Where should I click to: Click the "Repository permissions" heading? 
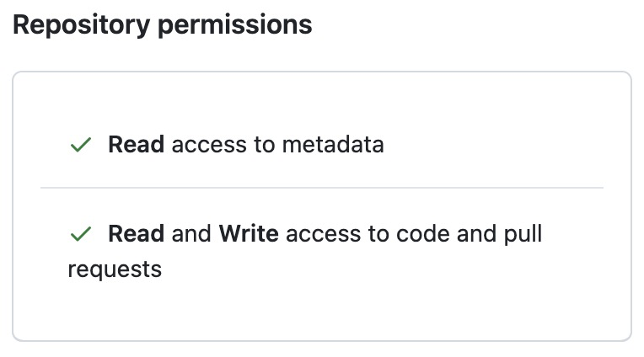click(x=162, y=25)
